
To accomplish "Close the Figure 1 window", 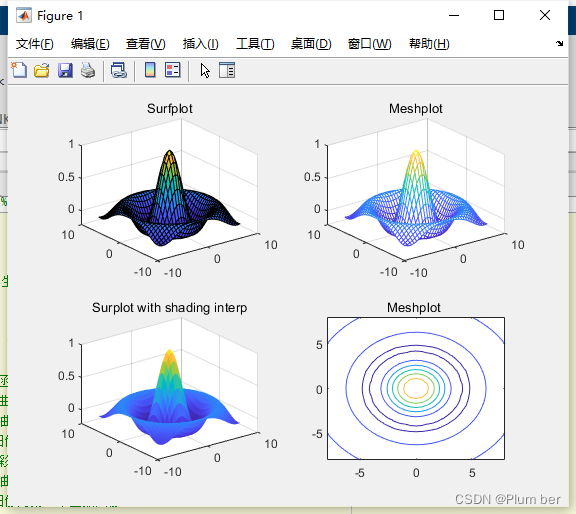I will 545,15.
